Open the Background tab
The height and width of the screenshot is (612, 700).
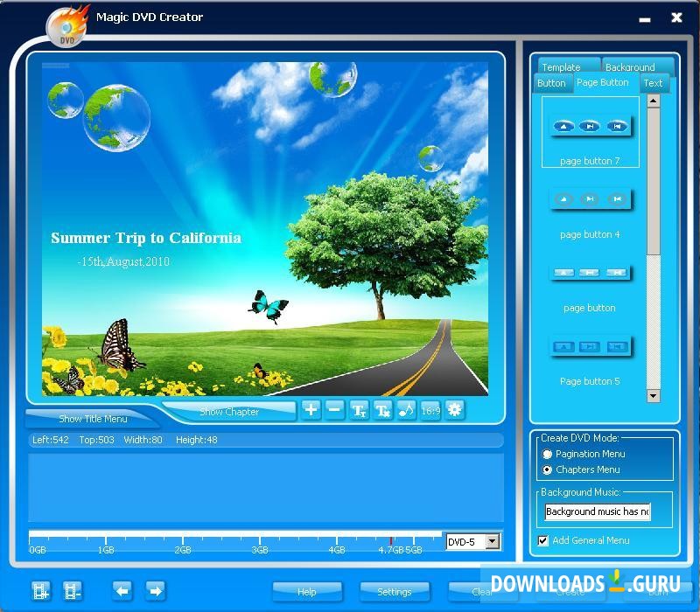click(x=632, y=66)
